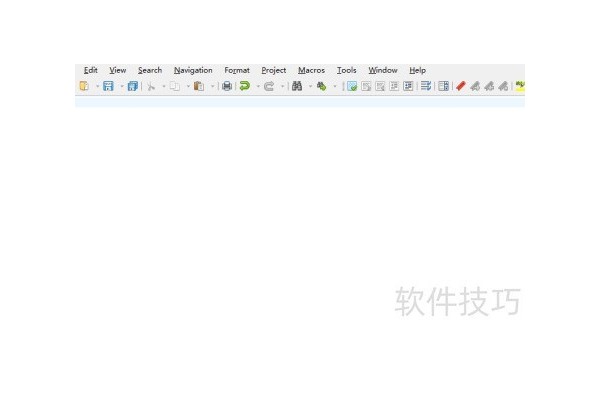Screen dimensions: 600x400
Task: Click the Cut scissors icon
Action: click(151, 86)
